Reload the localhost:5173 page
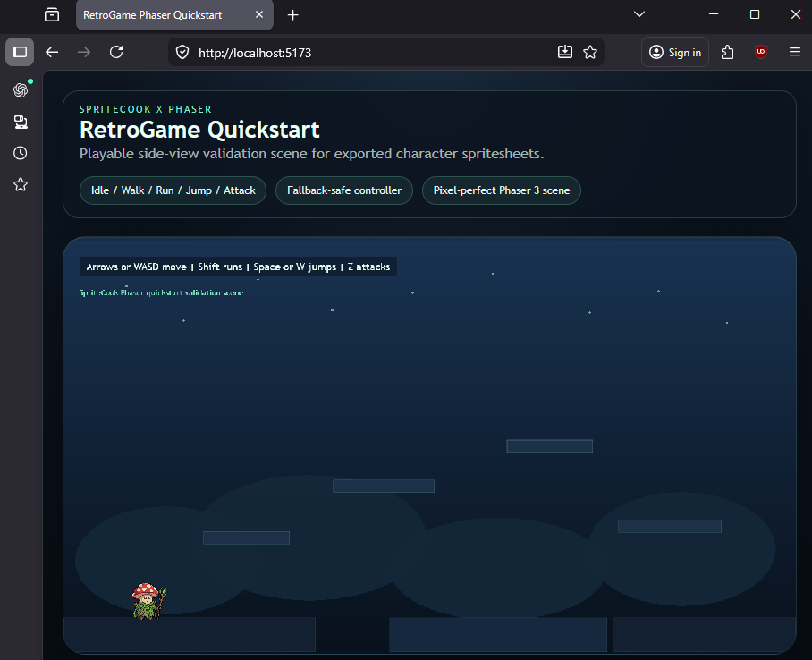This screenshot has height=660, width=812. coord(116,52)
